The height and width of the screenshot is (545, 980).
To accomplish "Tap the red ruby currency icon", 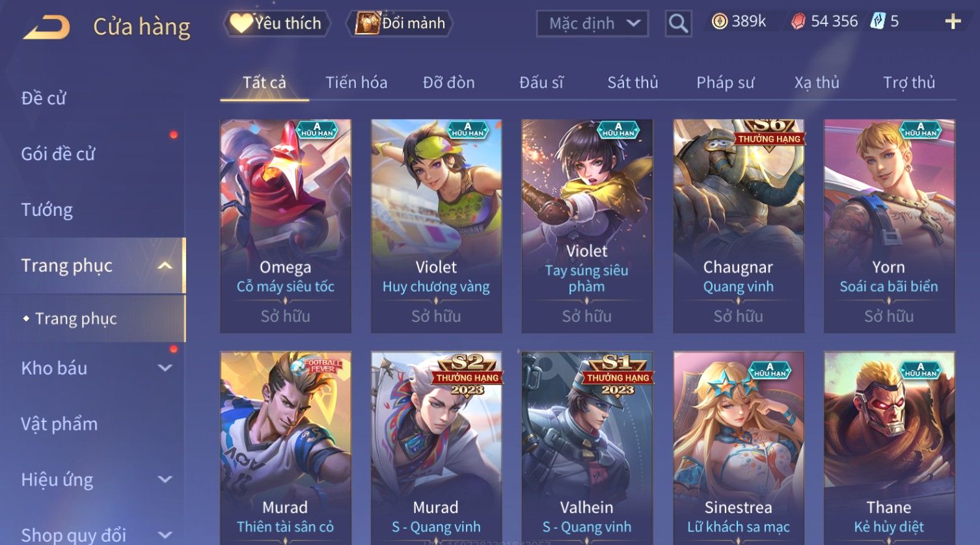I will [798, 22].
